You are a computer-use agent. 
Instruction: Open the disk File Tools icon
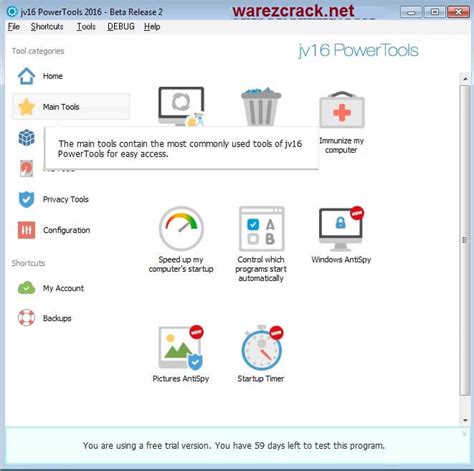[x=26, y=168]
